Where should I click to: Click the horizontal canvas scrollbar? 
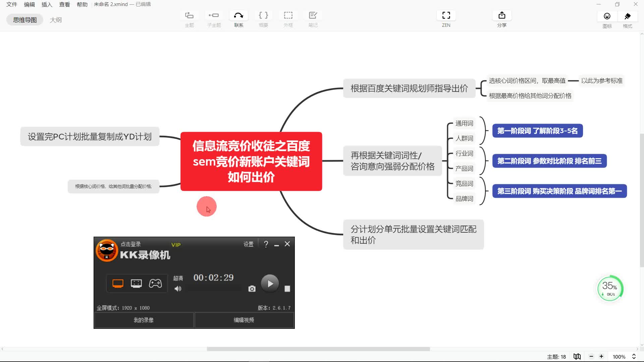pos(318,349)
